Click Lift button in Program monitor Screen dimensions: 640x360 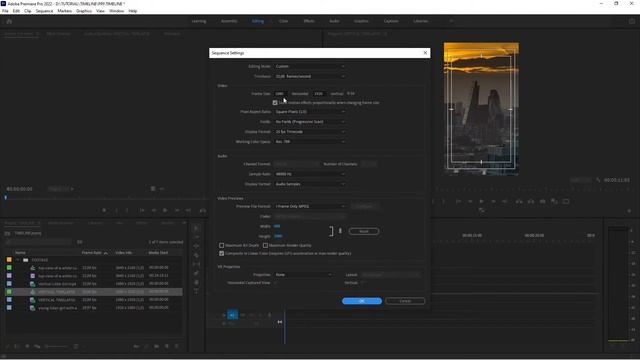pyautogui.click(x=519, y=201)
